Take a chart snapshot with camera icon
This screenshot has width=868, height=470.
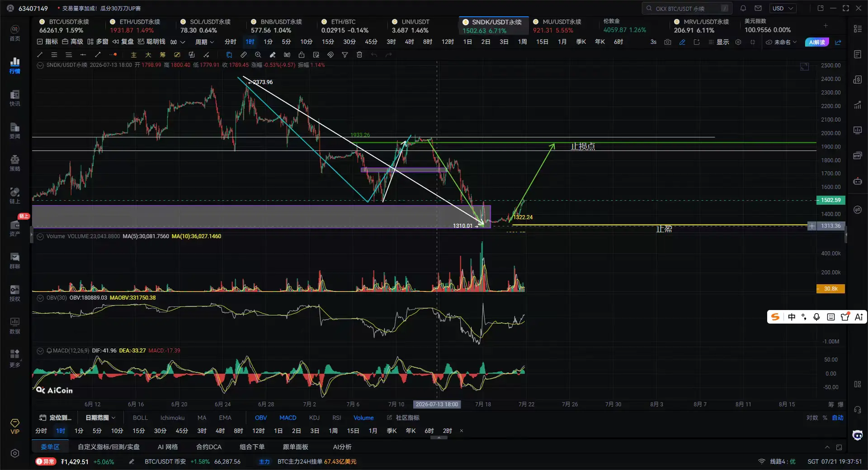pos(668,42)
